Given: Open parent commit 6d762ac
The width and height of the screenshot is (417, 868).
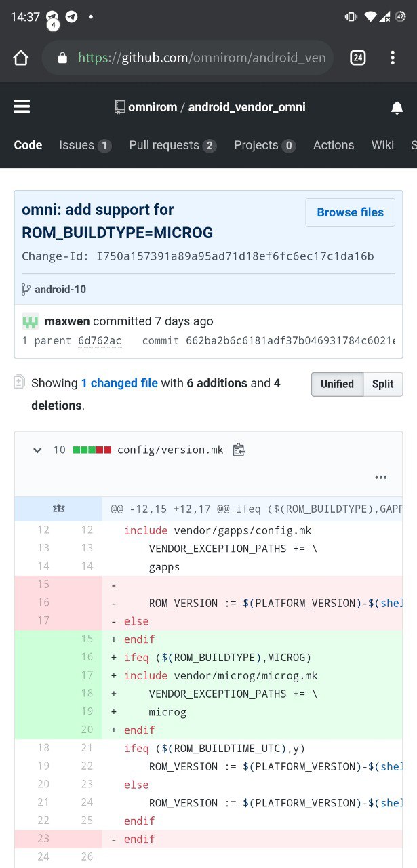Looking at the screenshot, I should pos(100,340).
